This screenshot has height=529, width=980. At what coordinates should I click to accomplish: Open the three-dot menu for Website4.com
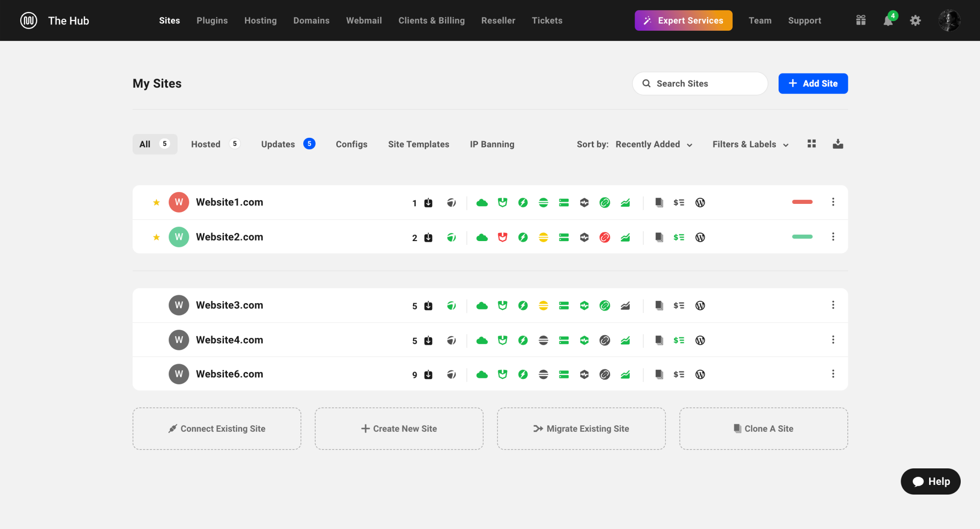pos(833,340)
